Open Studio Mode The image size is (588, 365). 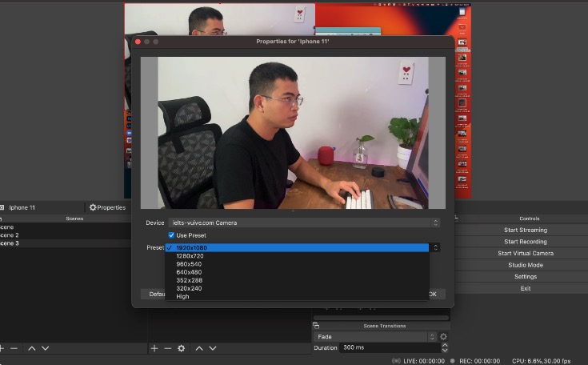click(526, 265)
